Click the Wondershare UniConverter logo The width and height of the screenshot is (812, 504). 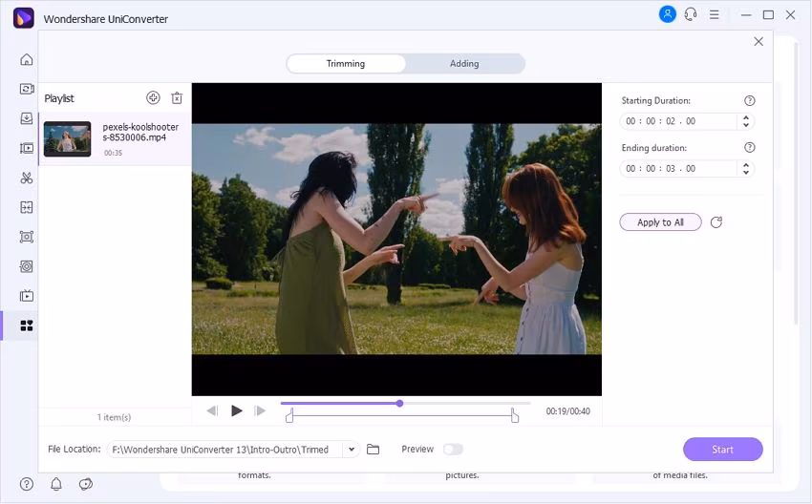tap(23, 18)
